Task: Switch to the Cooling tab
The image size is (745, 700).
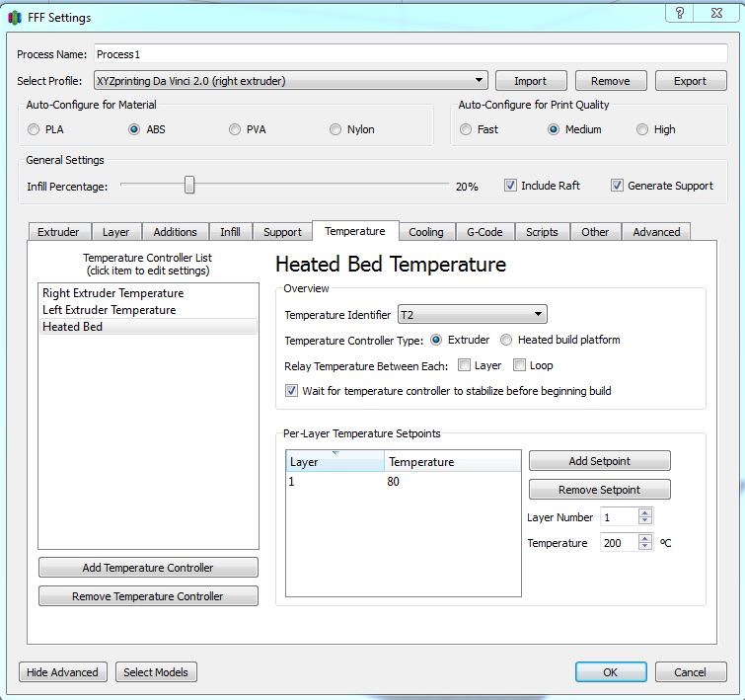Action: [426, 232]
